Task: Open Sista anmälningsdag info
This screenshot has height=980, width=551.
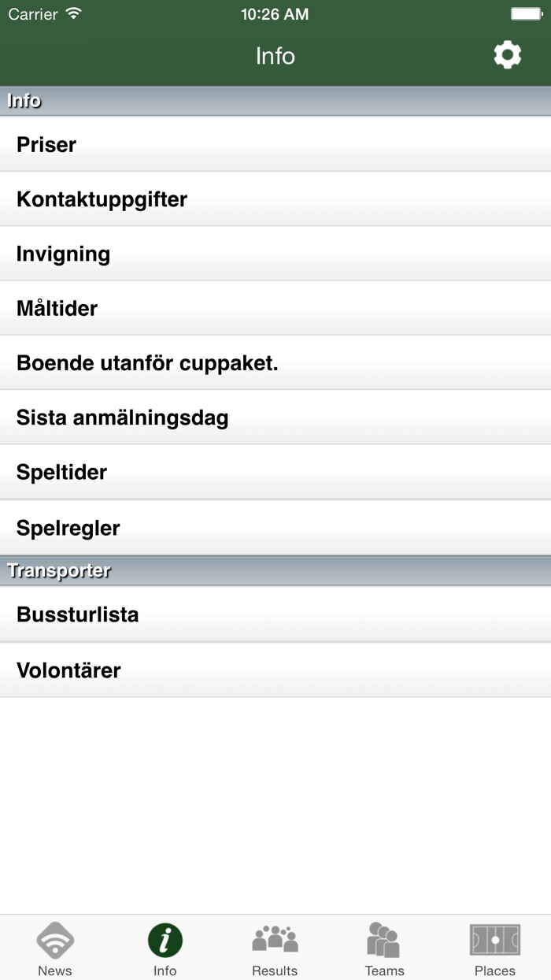Action: [275, 418]
